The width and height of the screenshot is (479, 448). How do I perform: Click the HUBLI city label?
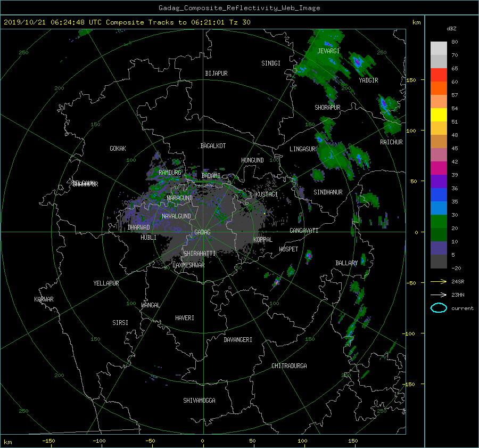148,238
